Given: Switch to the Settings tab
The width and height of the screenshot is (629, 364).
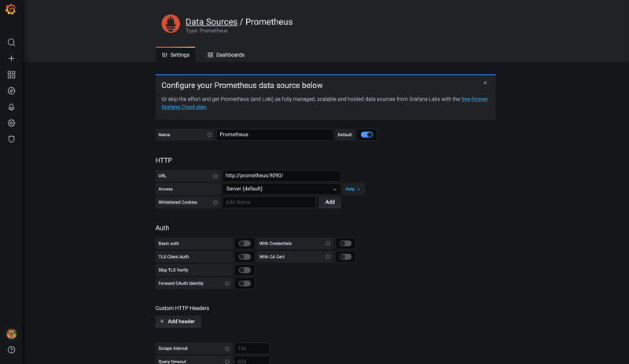Looking at the screenshot, I should coord(175,55).
